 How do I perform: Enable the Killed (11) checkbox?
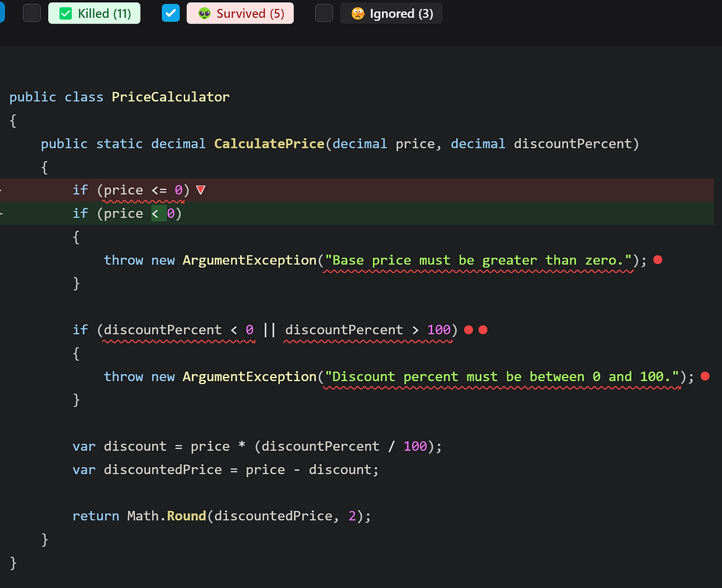(x=31, y=13)
